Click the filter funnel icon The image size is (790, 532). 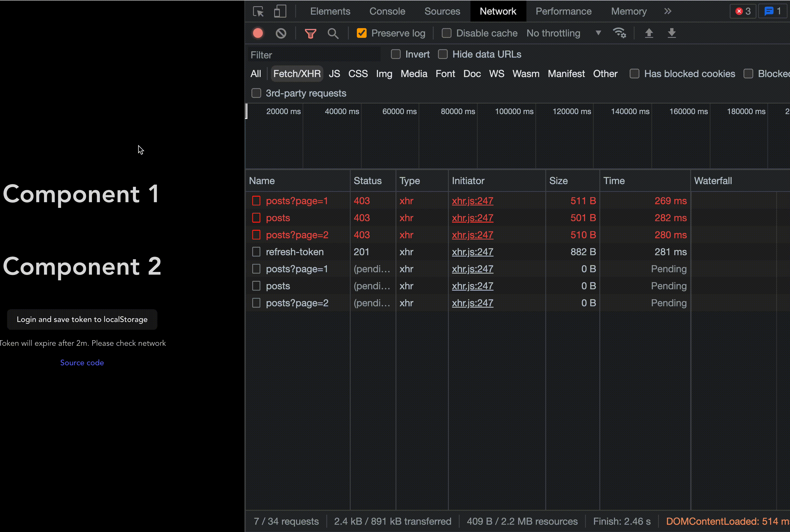click(x=310, y=33)
